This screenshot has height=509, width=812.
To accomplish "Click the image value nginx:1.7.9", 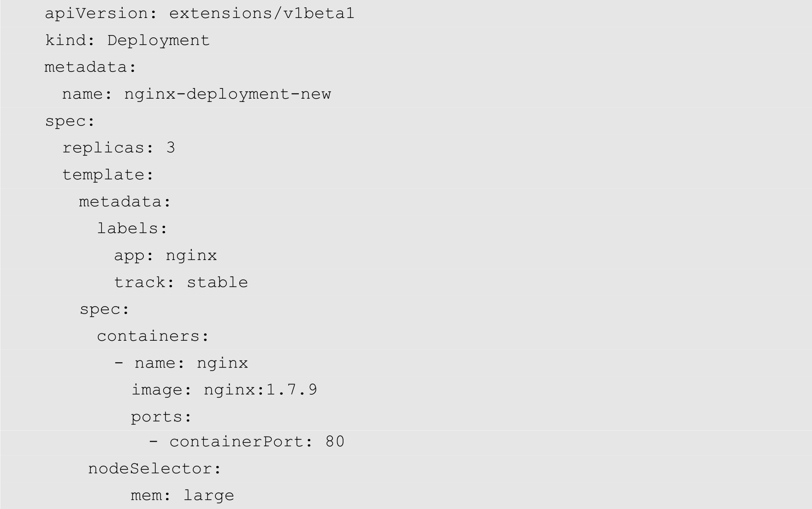I will [260, 390].
